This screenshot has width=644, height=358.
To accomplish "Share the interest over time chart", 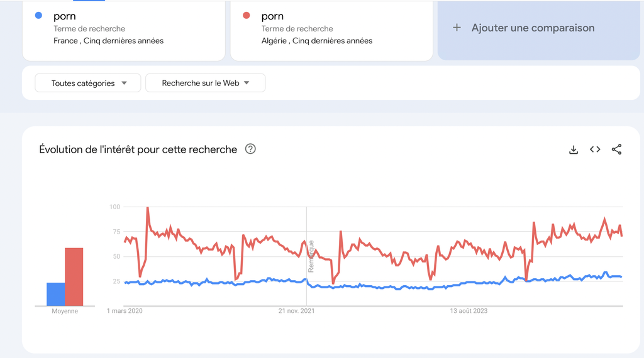I will (616, 149).
